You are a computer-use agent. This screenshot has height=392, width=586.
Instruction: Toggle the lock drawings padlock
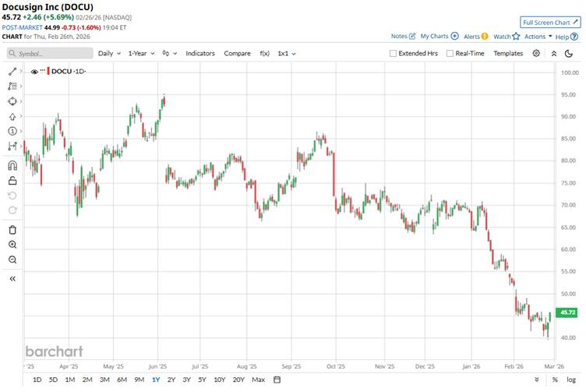[12, 181]
